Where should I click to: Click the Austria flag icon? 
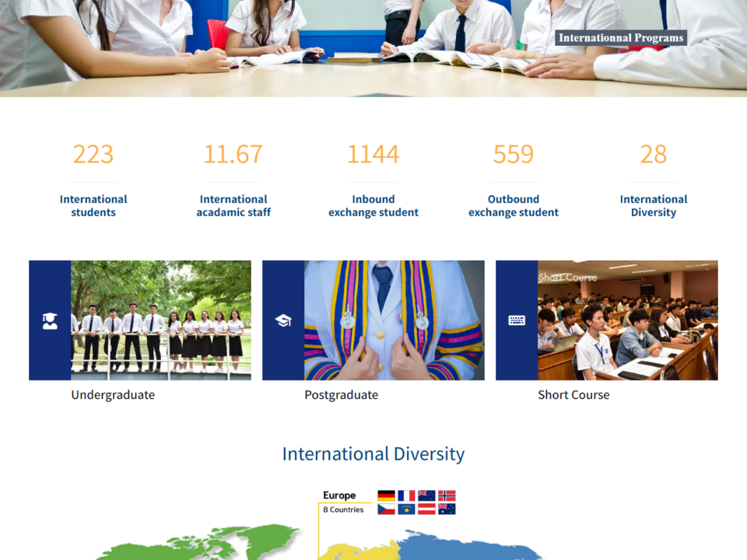tap(426, 509)
